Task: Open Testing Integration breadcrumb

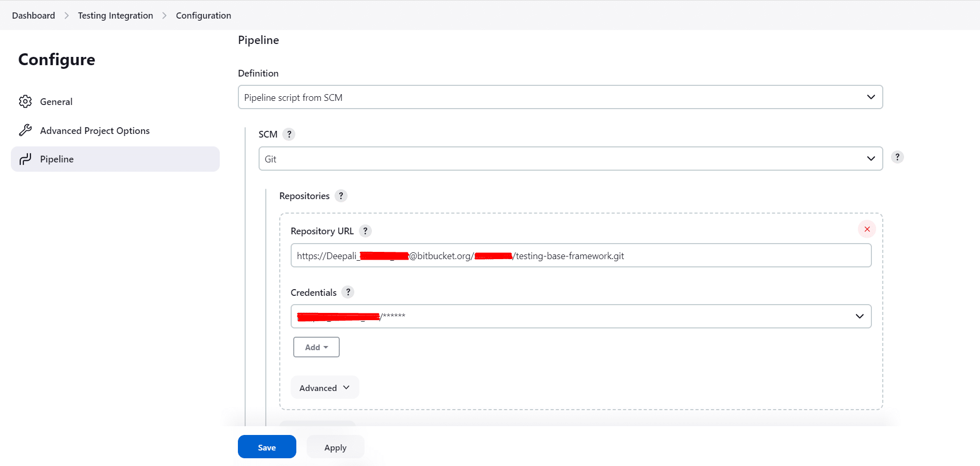Action: pos(115,16)
